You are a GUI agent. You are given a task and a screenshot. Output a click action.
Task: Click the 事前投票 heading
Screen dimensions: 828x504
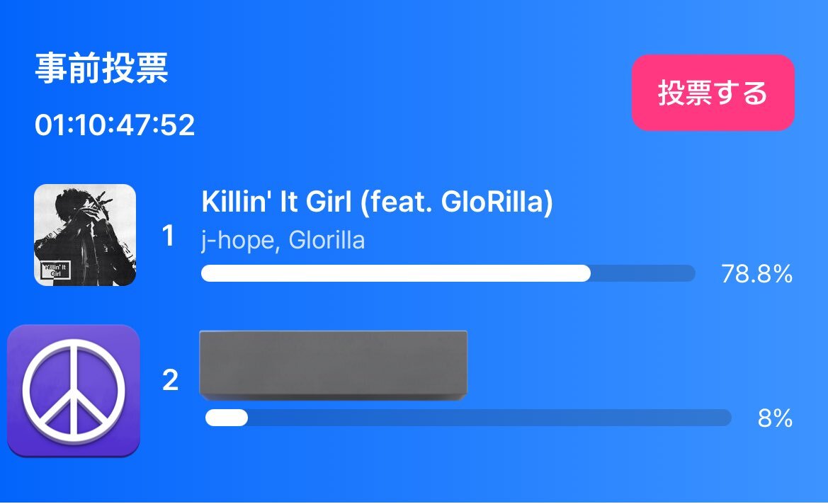(101, 68)
